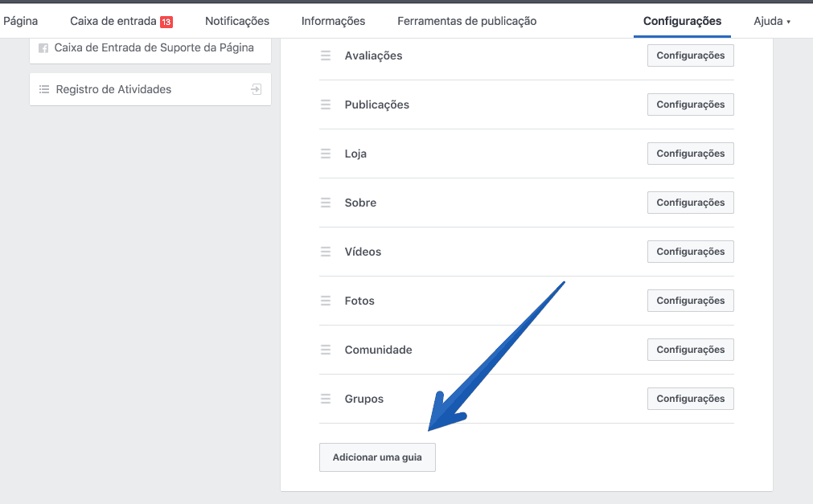Open Configurações for Grupos

click(691, 399)
